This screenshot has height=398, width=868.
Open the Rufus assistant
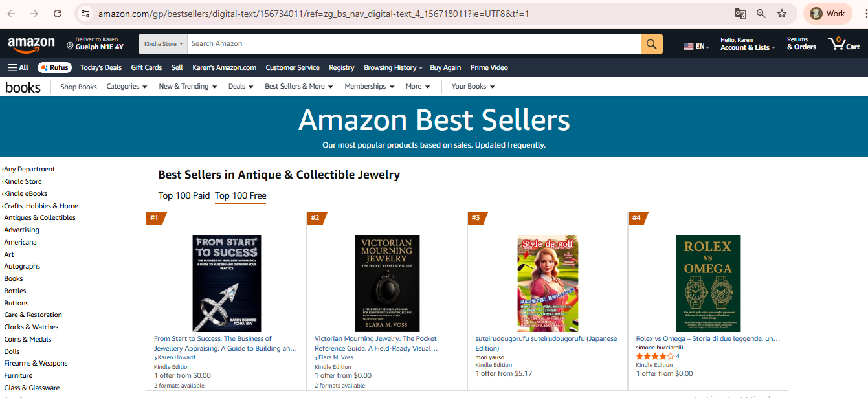[54, 67]
